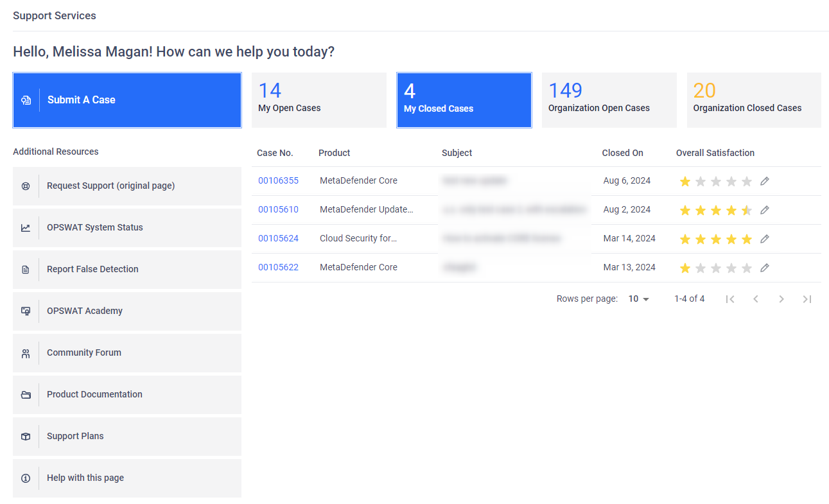Click the Mar 14, 2024 closed date

point(629,239)
